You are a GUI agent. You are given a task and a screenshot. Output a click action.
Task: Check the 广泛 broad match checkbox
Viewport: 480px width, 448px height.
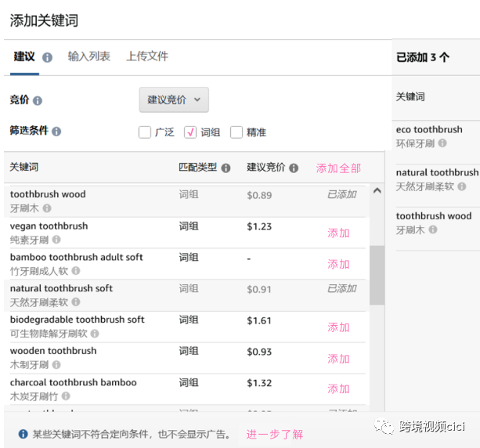coord(145,132)
